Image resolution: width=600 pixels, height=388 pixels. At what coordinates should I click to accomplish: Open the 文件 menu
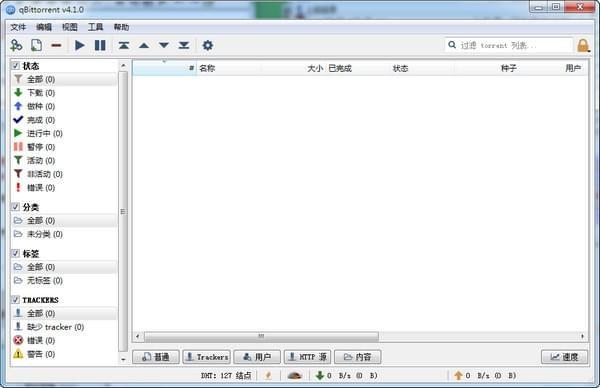[x=18, y=27]
